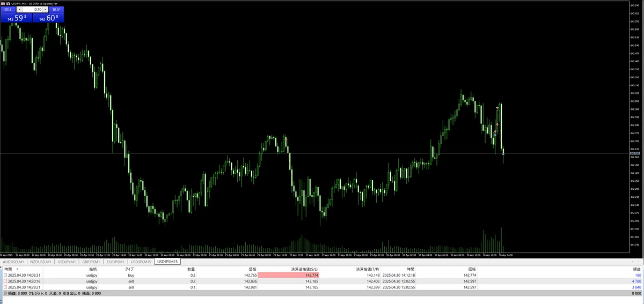The image size is (644, 304).
Task: Sort by the 損益 column header
Action: [x=637, y=269]
